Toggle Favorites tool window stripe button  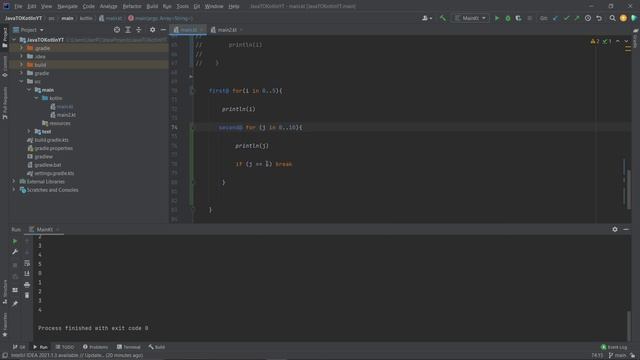(x=4, y=325)
